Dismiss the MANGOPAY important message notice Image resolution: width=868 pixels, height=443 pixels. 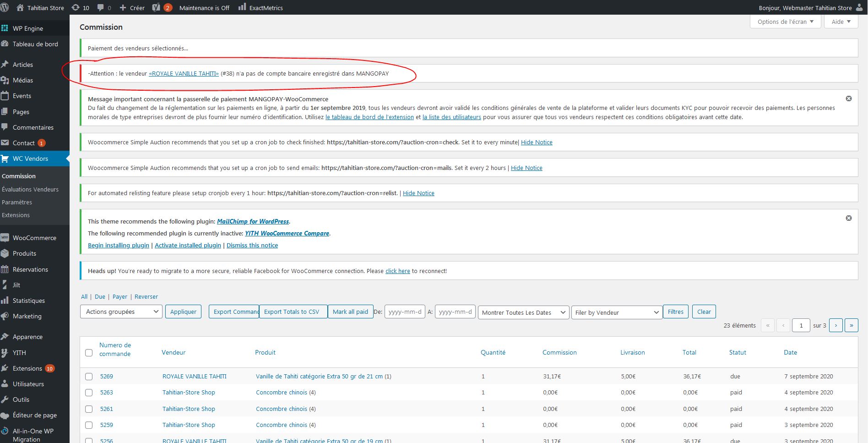(849, 98)
